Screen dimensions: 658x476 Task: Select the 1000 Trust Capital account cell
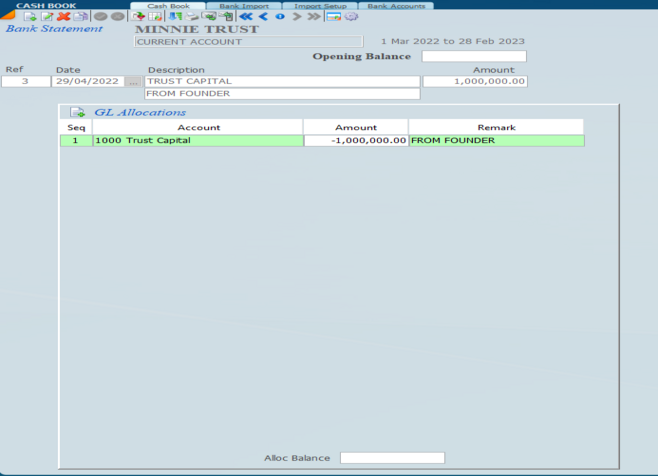[x=197, y=141]
